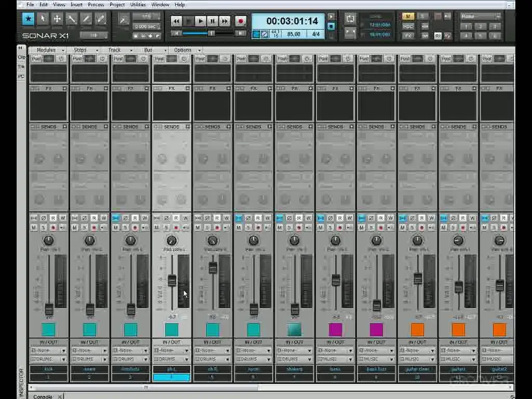Switch to the Console tab
The image size is (532, 399).
click(x=43, y=396)
